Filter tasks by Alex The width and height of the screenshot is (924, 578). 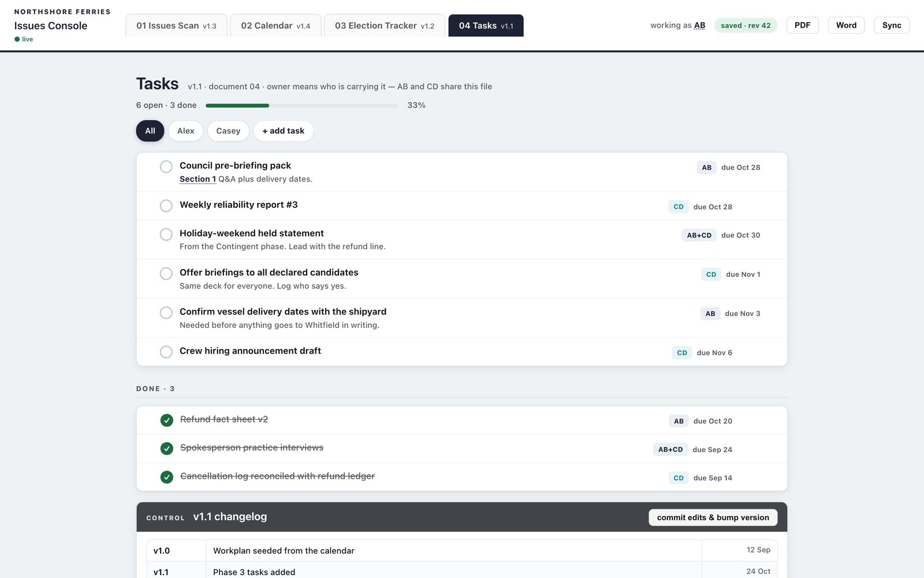click(x=186, y=131)
